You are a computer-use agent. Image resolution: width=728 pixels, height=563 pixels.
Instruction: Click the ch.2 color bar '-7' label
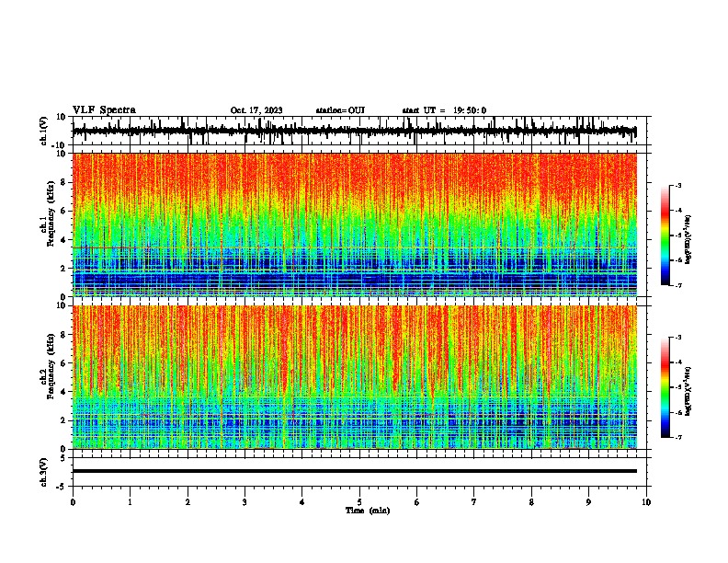point(678,437)
